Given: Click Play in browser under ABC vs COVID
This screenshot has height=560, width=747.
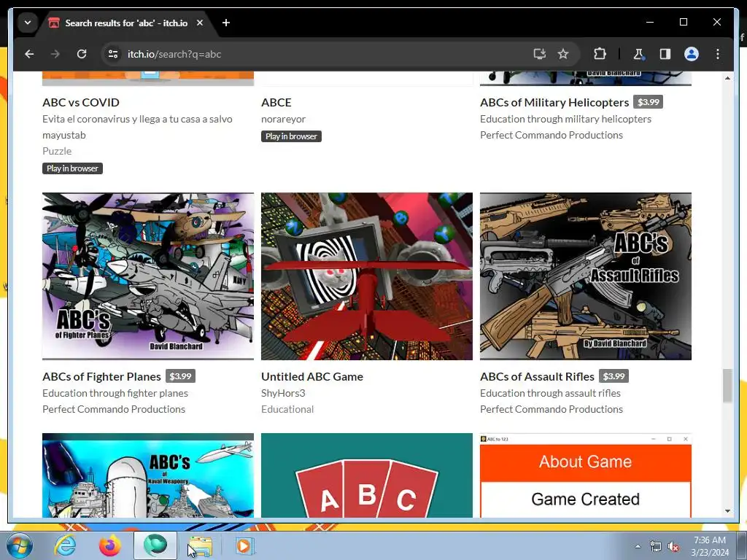Looking at the screenshot, I should point(72,168).
